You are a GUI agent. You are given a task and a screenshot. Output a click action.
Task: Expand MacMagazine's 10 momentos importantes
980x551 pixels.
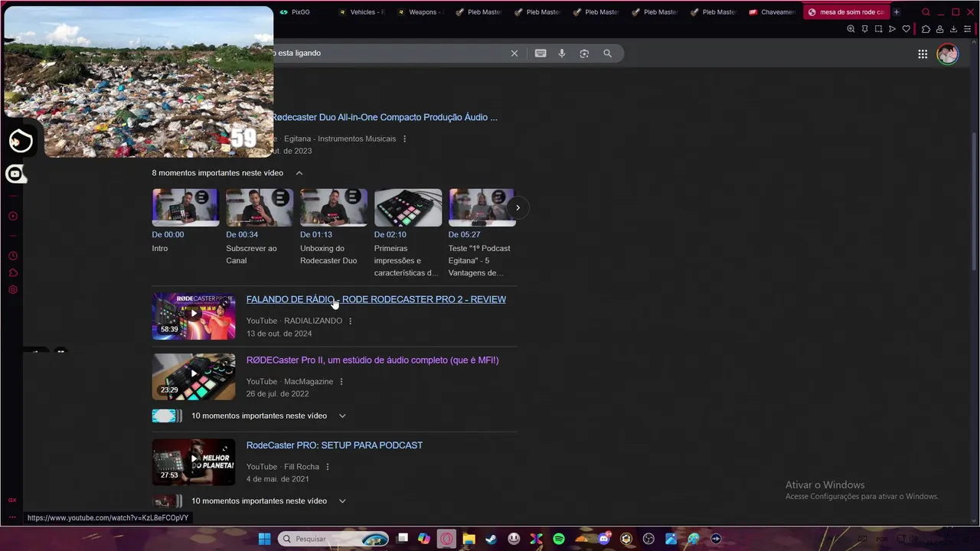point(342,416)
